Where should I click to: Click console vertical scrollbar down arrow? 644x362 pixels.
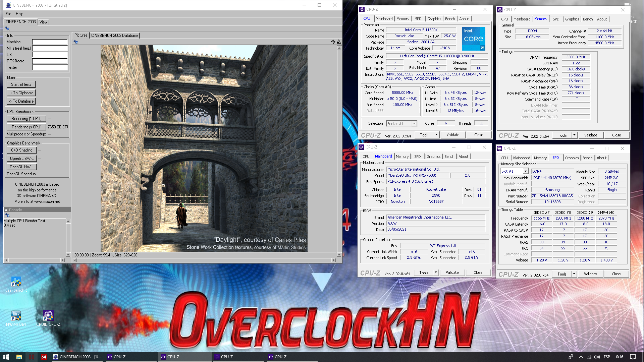pos(68,255)
